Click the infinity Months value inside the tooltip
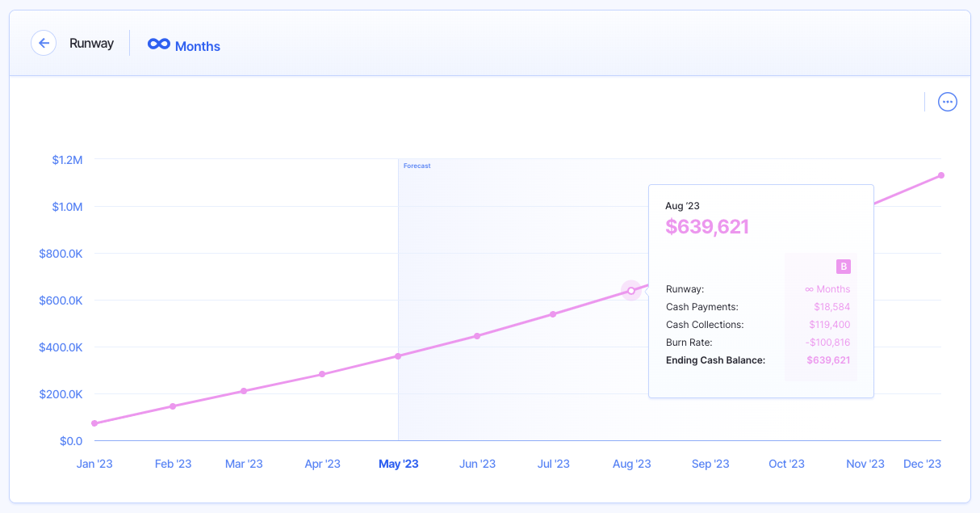 827,288
